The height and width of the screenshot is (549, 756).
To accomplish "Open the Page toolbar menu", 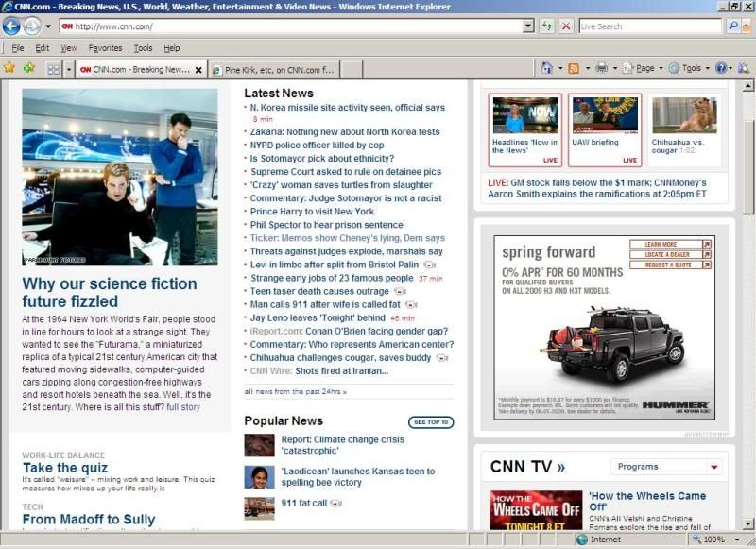I will (643, 68).
